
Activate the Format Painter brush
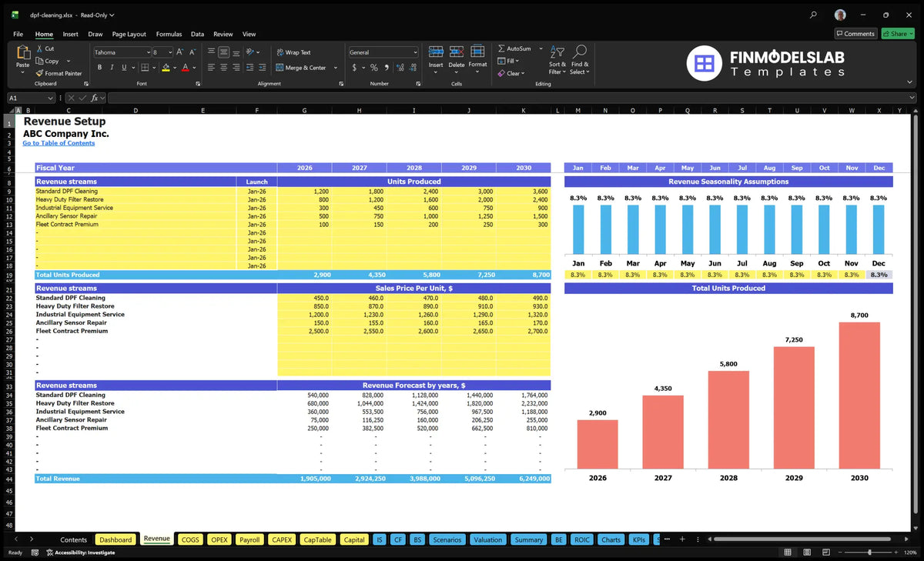39,73
